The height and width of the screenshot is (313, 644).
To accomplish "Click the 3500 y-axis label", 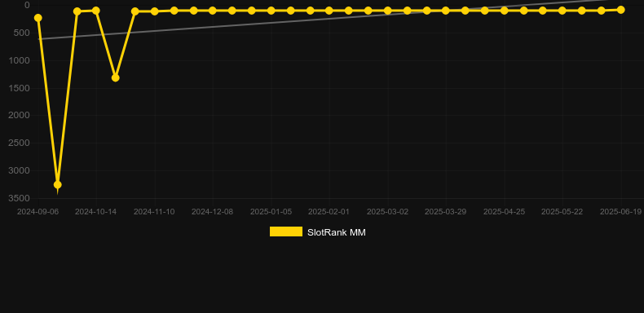I will [19, 198].
